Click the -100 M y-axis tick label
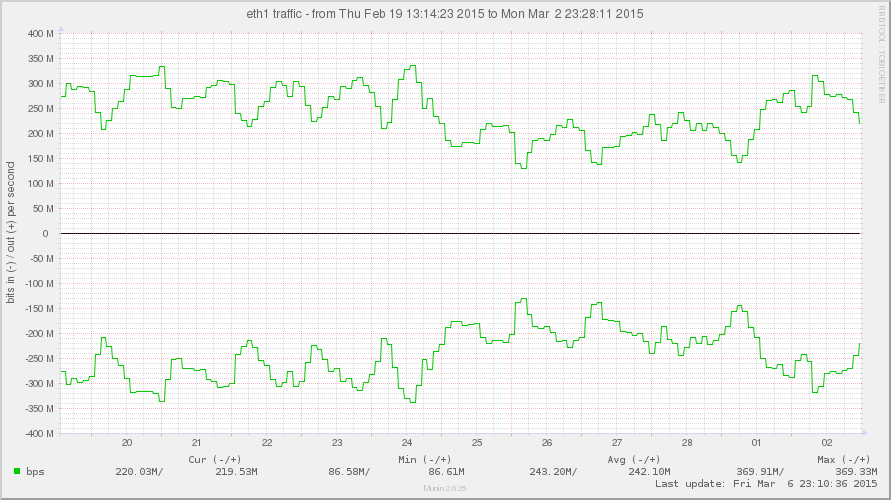The image size is (891, 500). tap(39, 284)
